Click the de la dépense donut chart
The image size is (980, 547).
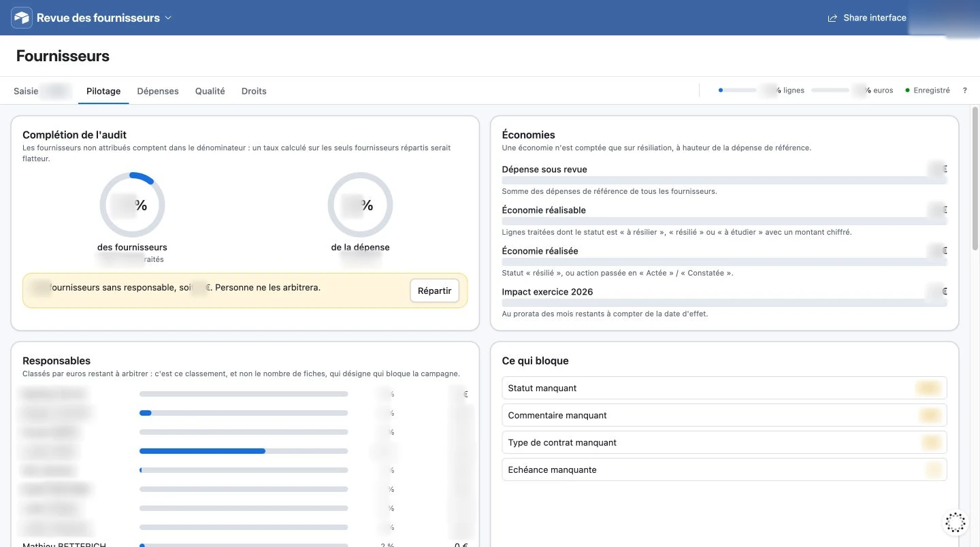(x=360, y=205)
